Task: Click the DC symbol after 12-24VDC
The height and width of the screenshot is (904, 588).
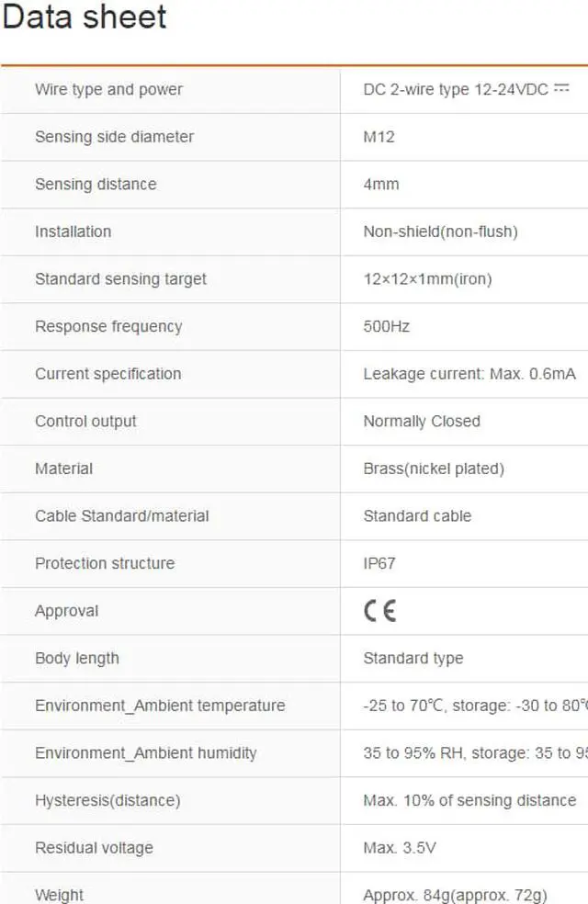Action: point(562,88)
